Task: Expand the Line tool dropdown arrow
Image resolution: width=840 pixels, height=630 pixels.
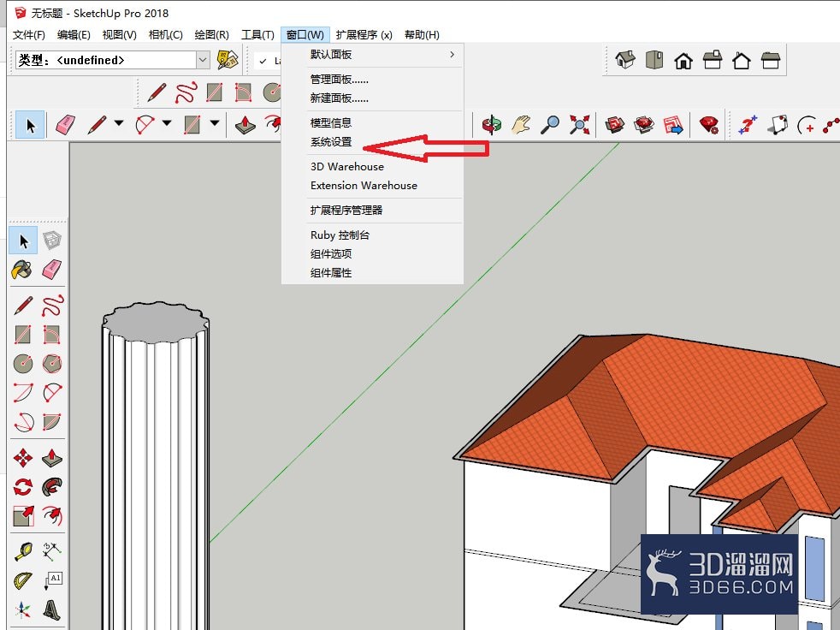Action: click(119, 123)
